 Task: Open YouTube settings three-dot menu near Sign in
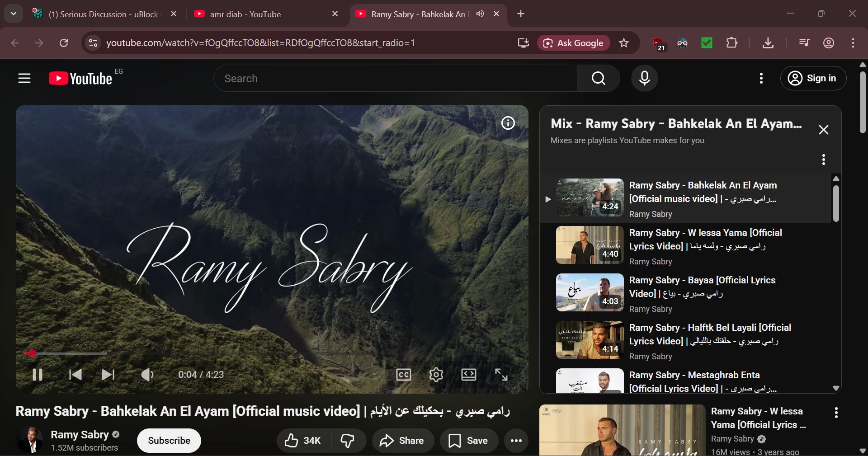coord(761,79)
